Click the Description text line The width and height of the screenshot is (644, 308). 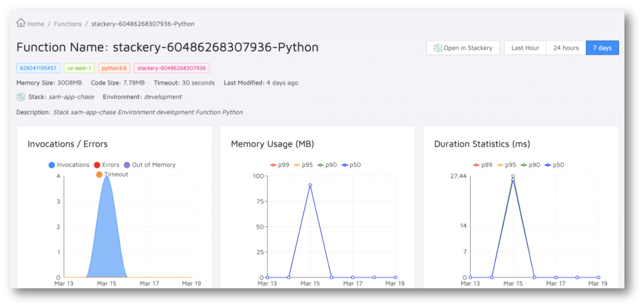click(129, 112)
